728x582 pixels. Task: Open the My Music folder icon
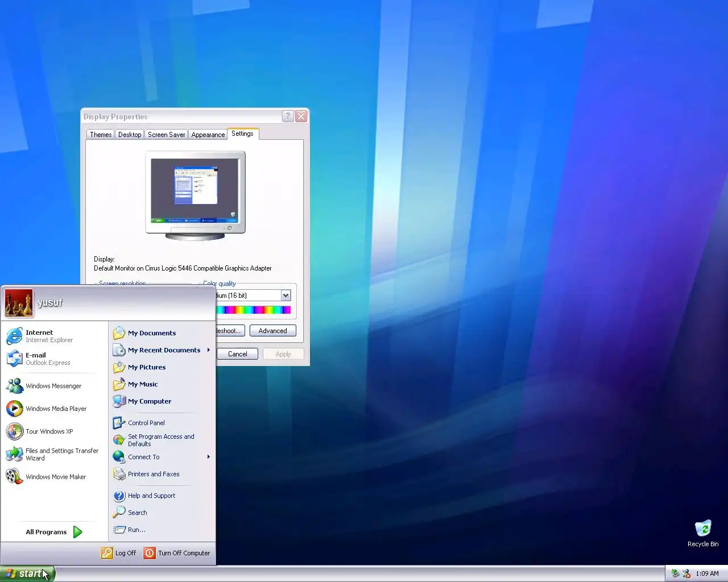coord(119,384)
